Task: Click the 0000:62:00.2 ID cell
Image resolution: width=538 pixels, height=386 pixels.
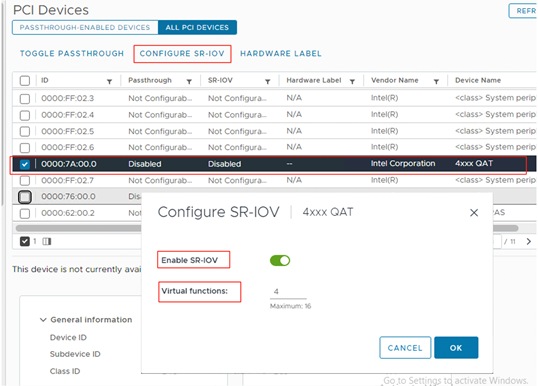Action: pos(68,213)
